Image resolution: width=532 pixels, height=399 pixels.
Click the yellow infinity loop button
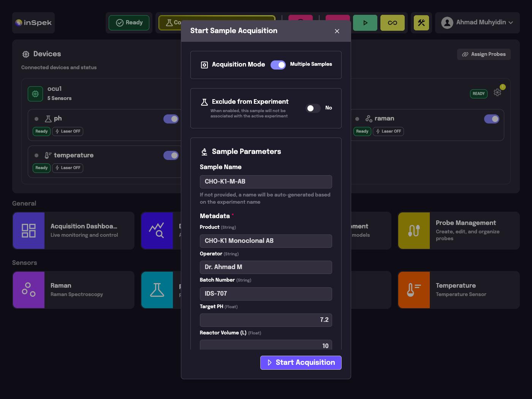click(x=393, y=23)
